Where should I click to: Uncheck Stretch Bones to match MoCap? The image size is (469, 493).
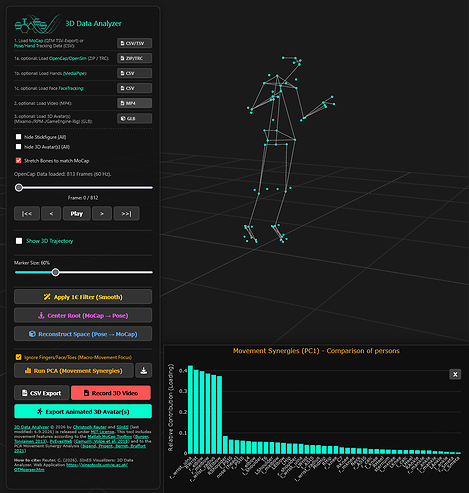pos(19,160)
